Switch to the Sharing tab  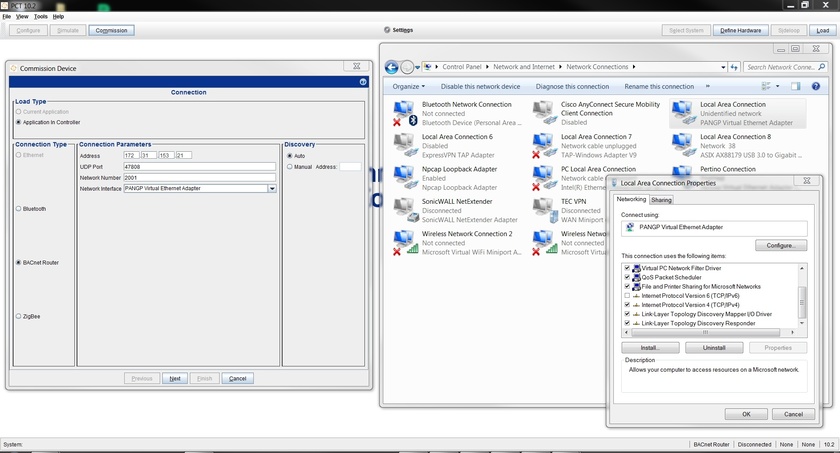tap(661, 200)
